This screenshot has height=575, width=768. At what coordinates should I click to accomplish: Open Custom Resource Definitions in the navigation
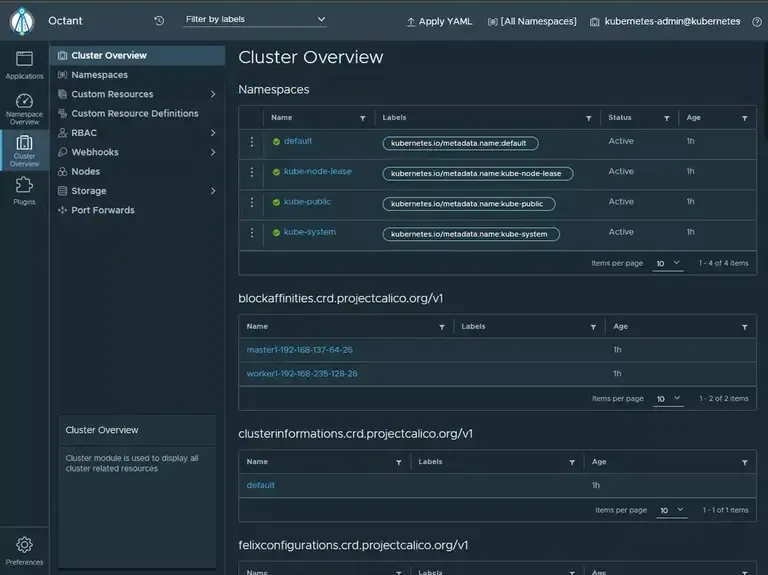pyautogui.click(x=137, y=114)
